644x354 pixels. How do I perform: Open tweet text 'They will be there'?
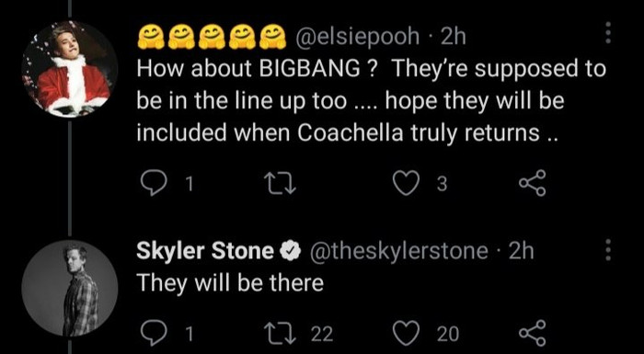(x=230, y=283)
